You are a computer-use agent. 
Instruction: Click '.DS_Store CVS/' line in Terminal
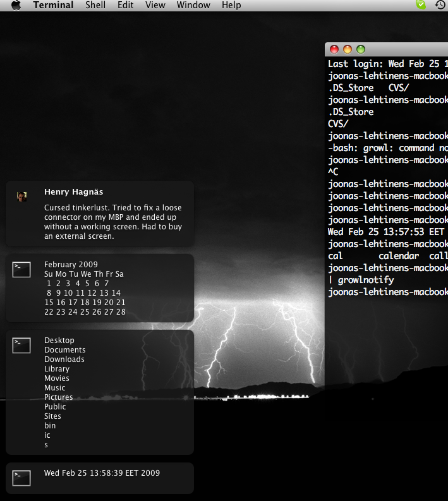(368, 88)
